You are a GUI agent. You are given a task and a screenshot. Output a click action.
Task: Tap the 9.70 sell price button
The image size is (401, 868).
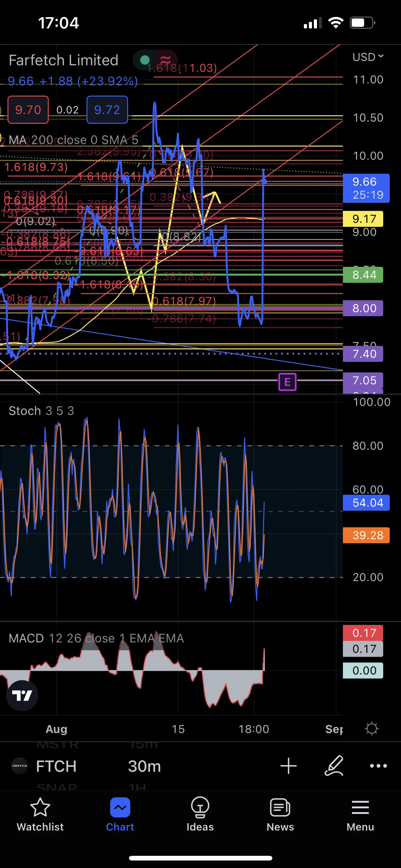point(28,110)
